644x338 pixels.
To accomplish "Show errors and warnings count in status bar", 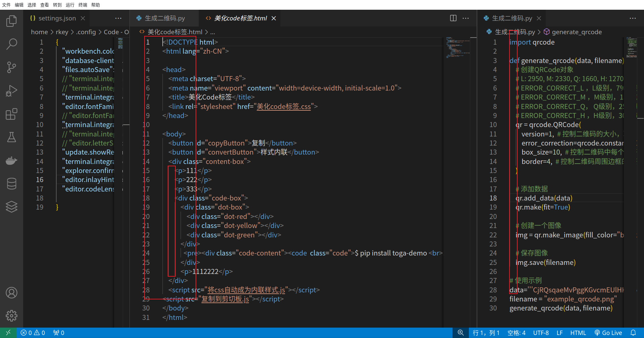I will click(x=33, y=333).
